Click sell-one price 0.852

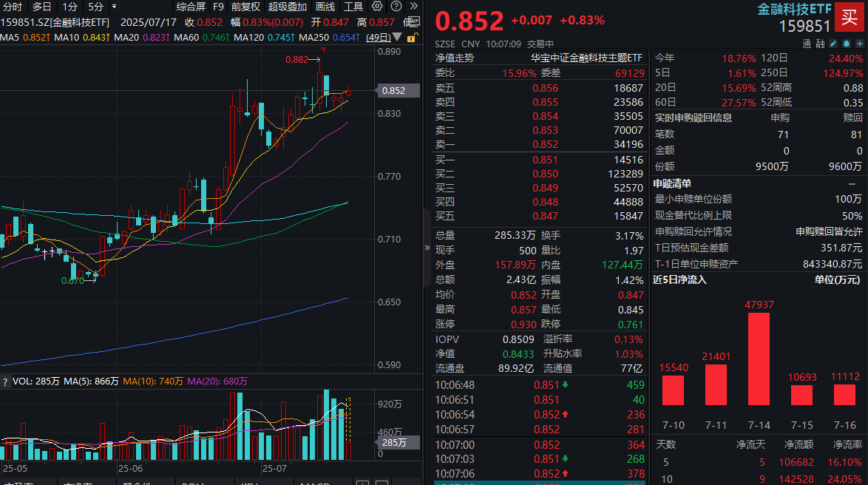(545, 144)
